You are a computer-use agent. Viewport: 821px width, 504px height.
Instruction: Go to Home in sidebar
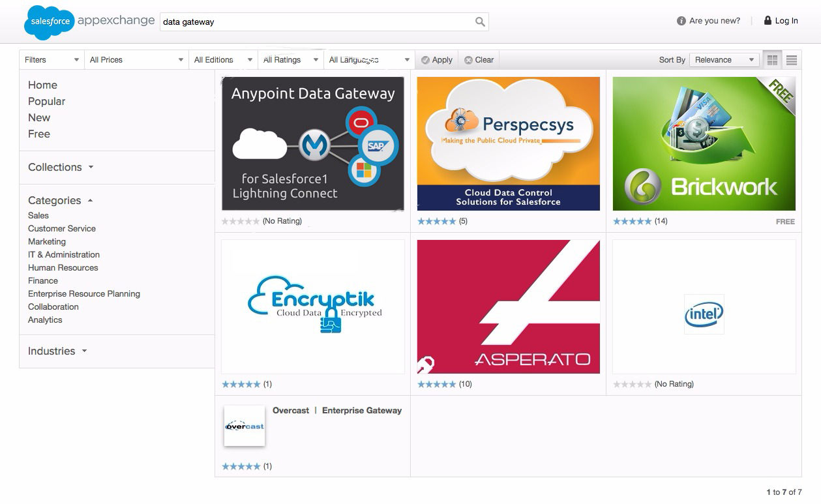click(42, 85)
